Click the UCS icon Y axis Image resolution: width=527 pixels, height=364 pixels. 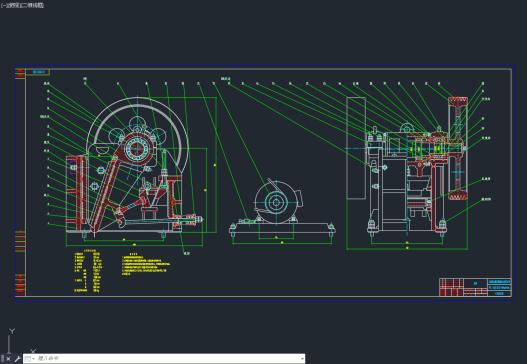[x=12, y=331]
